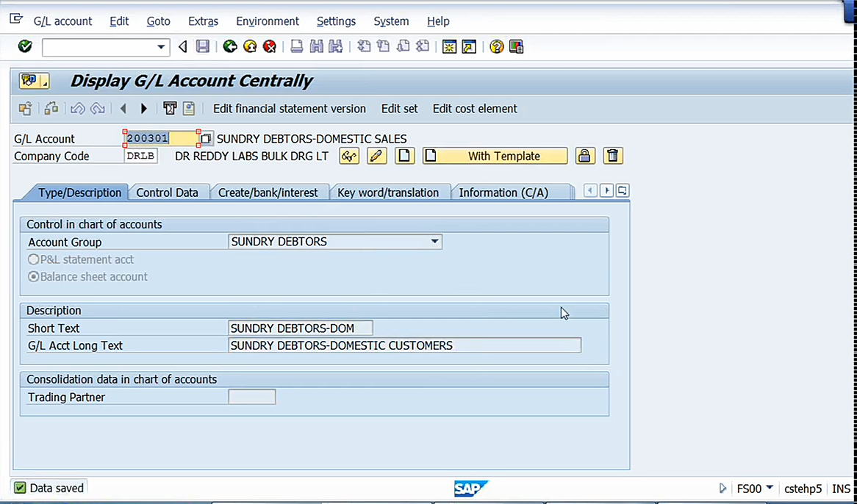Click the Print icon
The image size is (857, 504).
pos(296,46)
